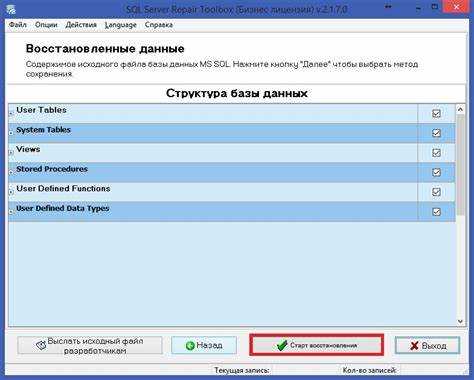Open the Действия menu
474x380 pixels.
pos(81,25)
